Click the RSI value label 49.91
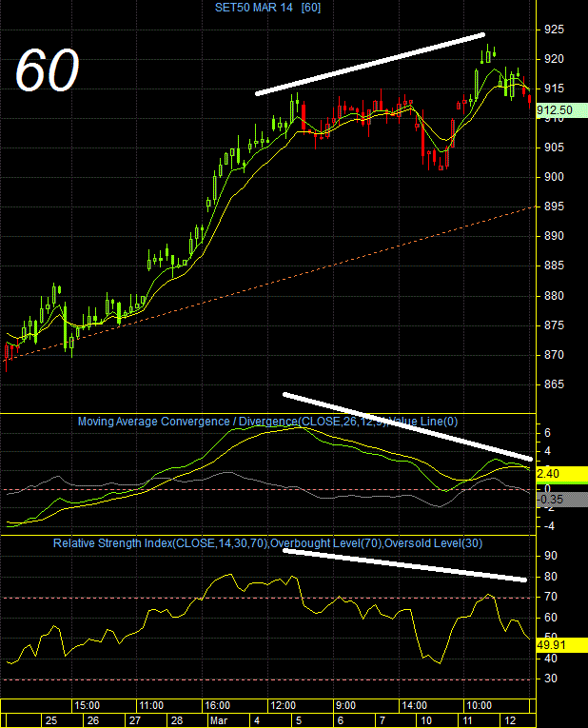This screenshot has width=588, height=728. pos(561,645)
